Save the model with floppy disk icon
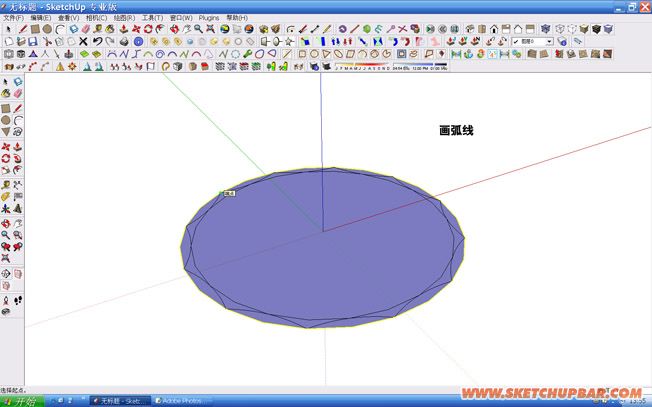 pos(33,42)
